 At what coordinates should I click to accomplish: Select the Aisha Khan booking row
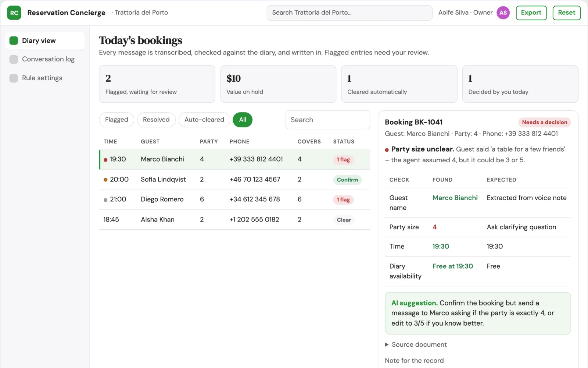[234, 220]
